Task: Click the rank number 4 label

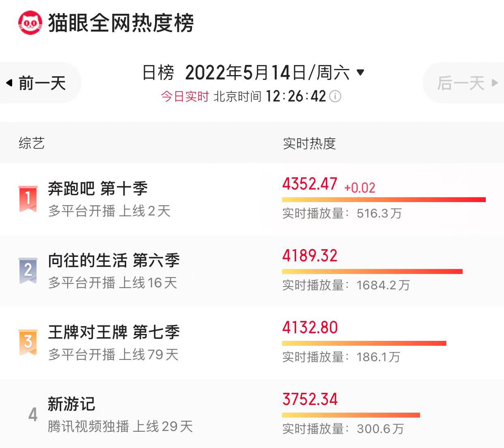Action: click(x=33, y=414)
